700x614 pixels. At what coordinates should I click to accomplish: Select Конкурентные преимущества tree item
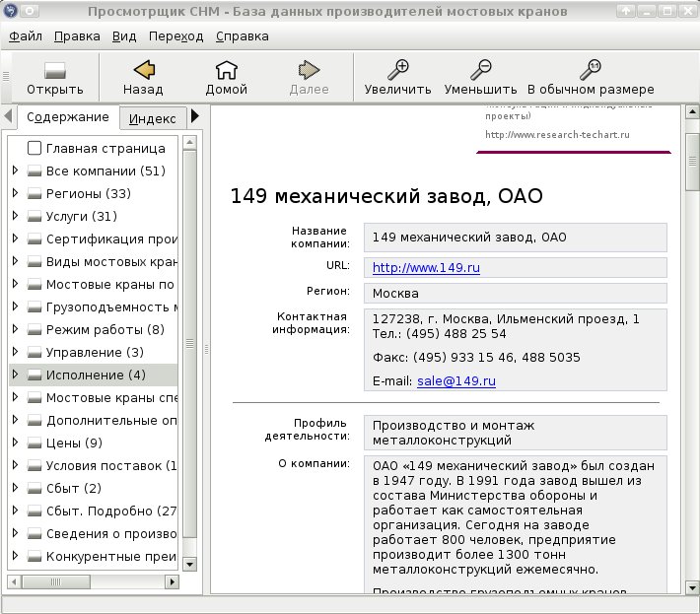pos(111,557)
